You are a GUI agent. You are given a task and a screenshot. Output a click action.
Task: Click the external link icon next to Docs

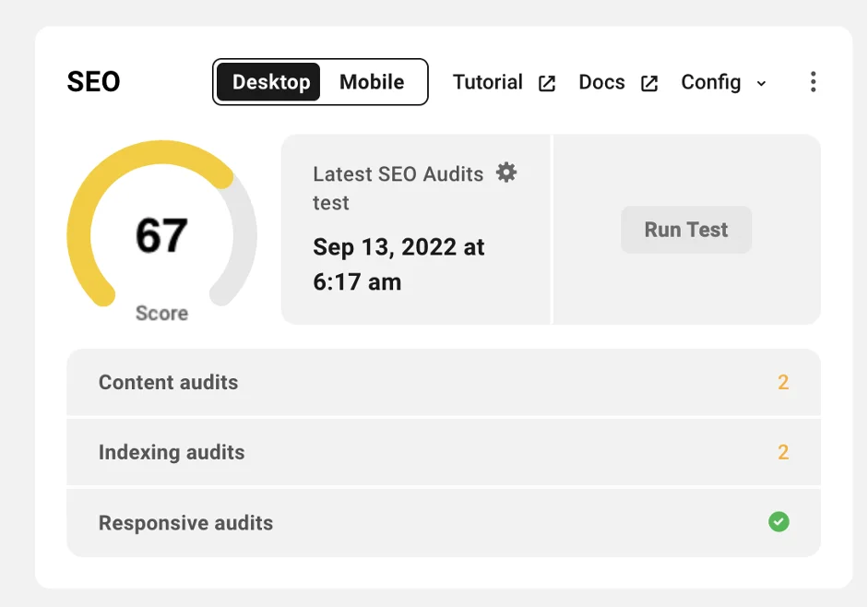(649, 83)
